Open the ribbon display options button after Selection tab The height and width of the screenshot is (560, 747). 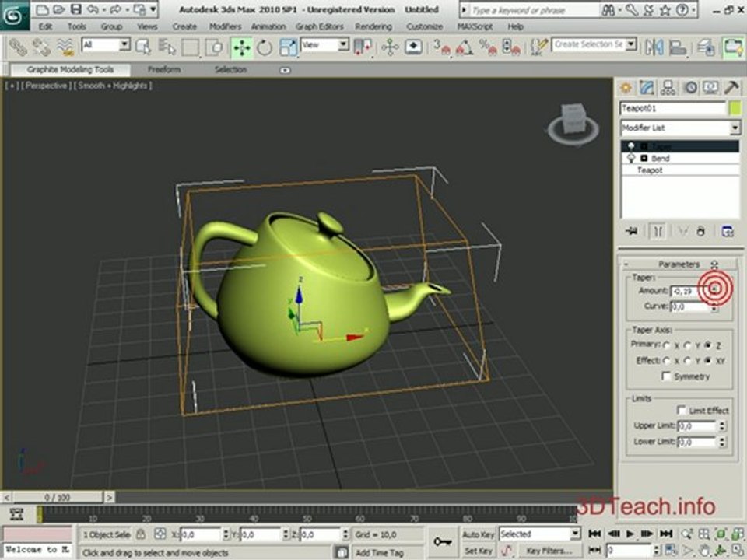pyautogui.click(x=285, y=70)
